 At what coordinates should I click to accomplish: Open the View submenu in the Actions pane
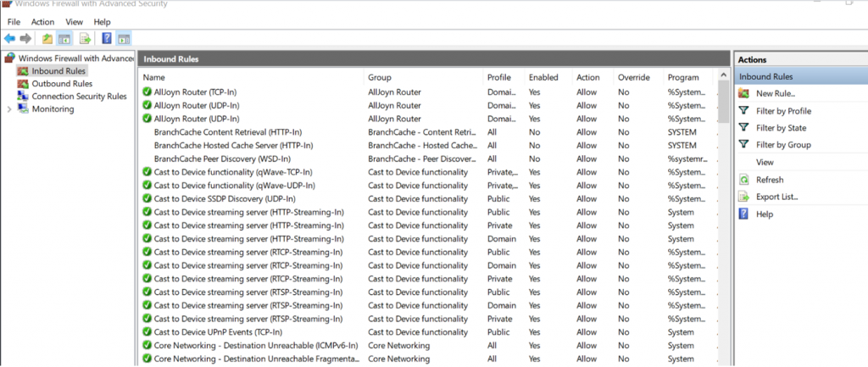coord(765,162)
